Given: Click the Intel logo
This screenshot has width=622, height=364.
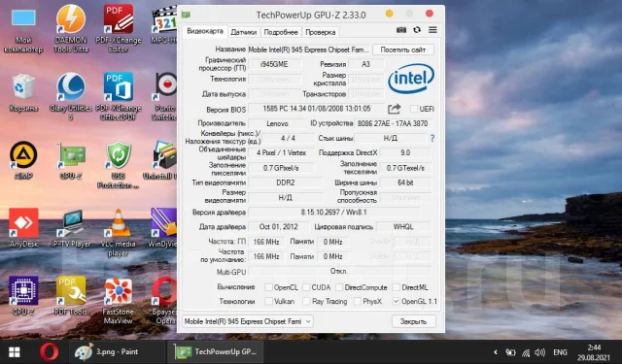Looking at the screenshot, I should (x=411, y=79).
